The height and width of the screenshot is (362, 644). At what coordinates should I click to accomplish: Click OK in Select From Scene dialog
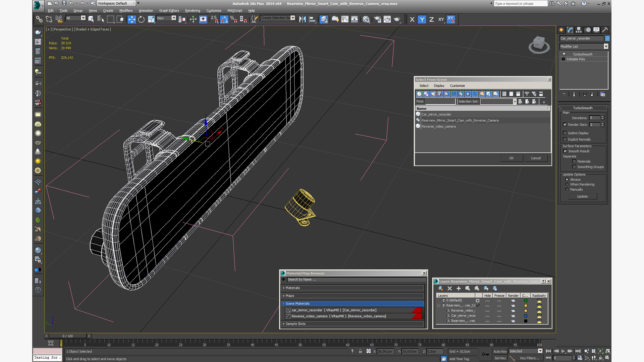pos(512,158)
